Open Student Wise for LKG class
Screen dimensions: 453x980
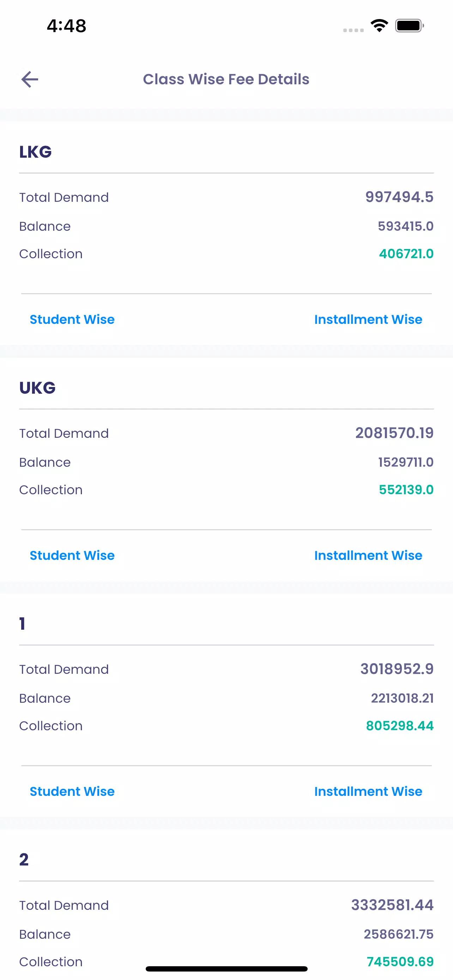(72, 320)
